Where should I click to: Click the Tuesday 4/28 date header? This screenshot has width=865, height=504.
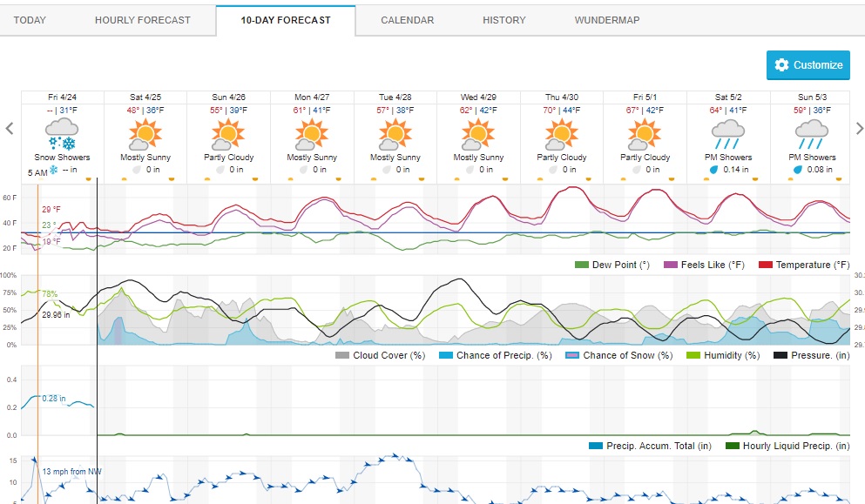pyautogui.click(x=395, y=97)
